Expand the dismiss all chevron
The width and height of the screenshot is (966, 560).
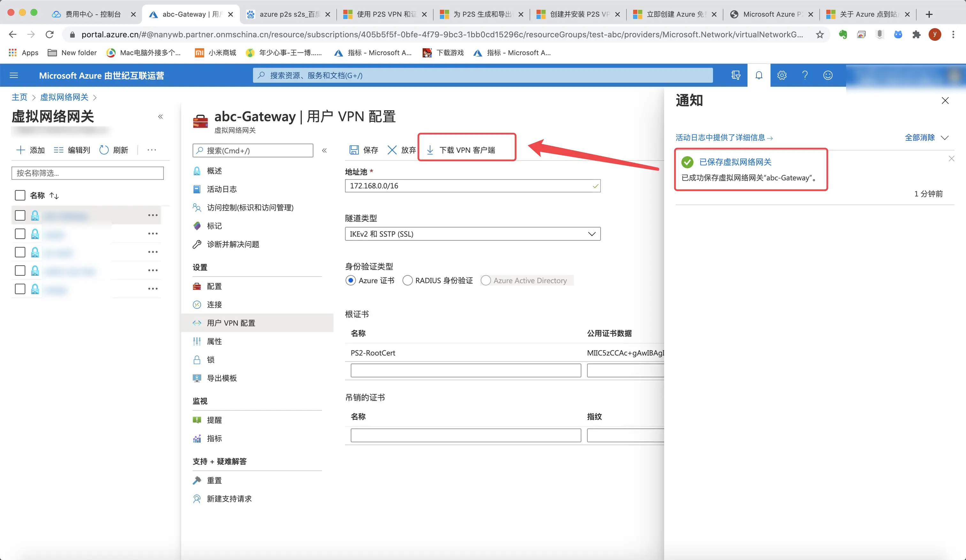[945, 138]
